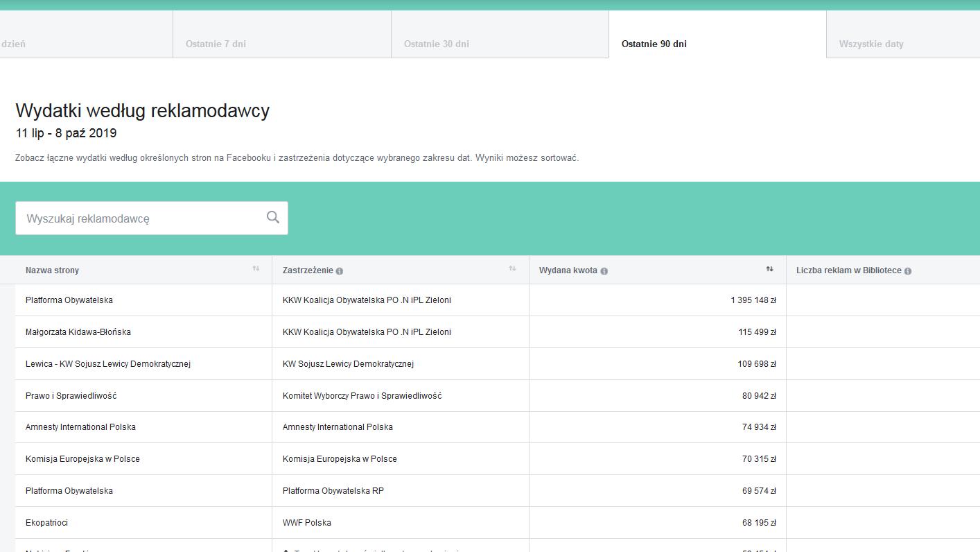Open the Ekopatrioci page row

[46, 523]
